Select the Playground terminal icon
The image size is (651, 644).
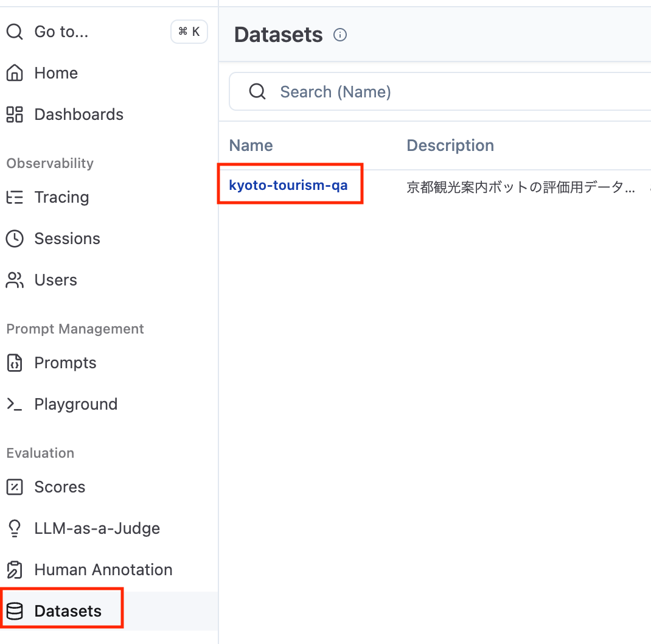pyautogui.click(x=14, y=404)
